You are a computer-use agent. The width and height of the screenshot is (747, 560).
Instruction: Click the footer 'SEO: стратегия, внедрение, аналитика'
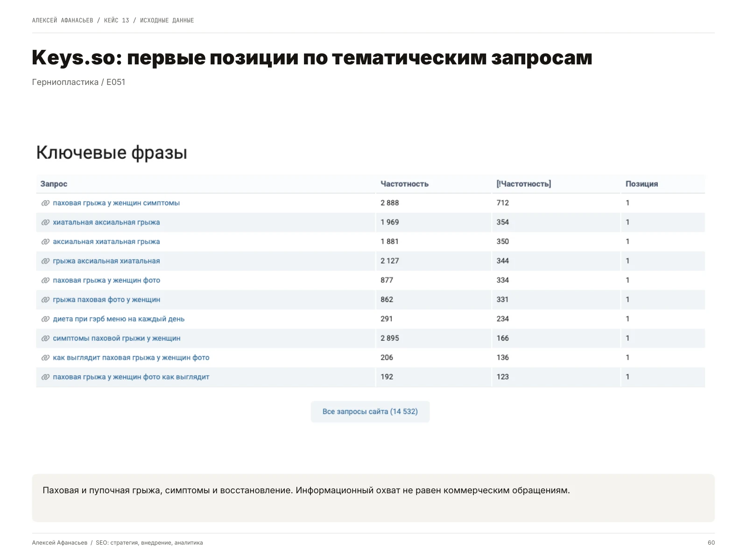pos(149,543)
